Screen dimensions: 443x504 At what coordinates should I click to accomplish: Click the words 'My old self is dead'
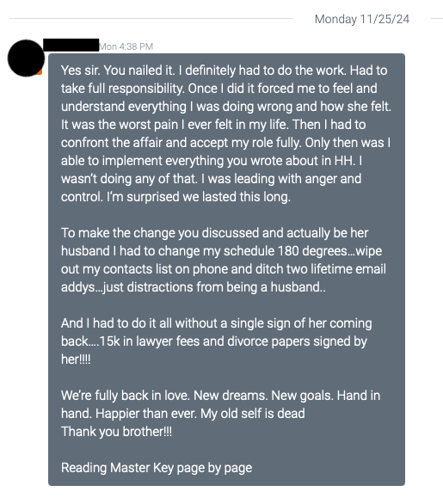[253, 414]
